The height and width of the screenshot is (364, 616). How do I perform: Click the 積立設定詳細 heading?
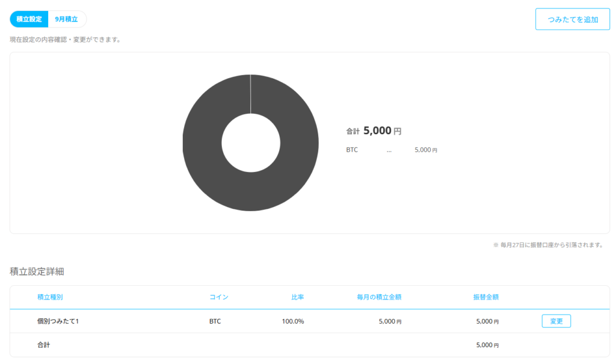pos(37,271)
